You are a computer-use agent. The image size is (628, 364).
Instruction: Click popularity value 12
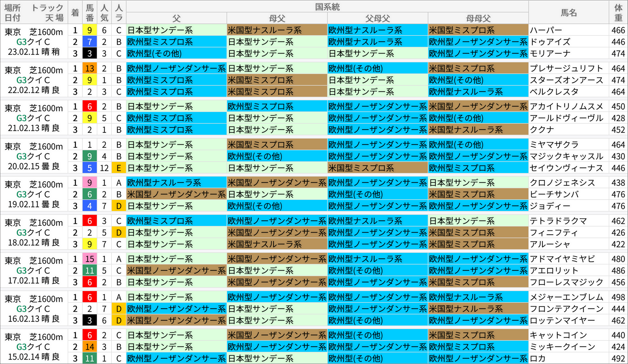pyautogui.click(x=104, y=168)
